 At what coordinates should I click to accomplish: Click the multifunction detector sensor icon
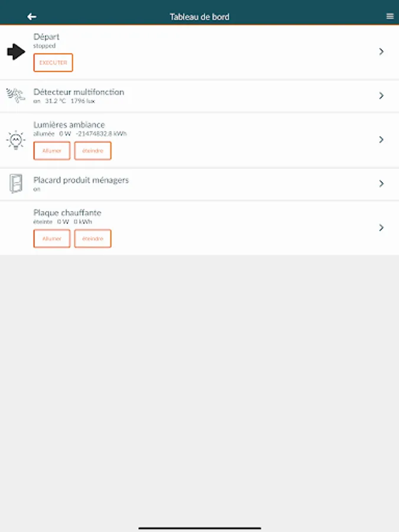[x=16, y=95]
